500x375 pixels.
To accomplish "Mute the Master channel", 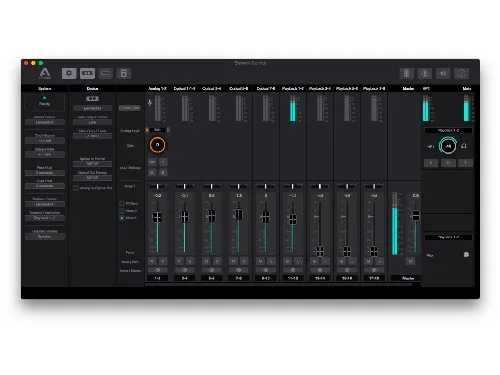I will 410,261.
